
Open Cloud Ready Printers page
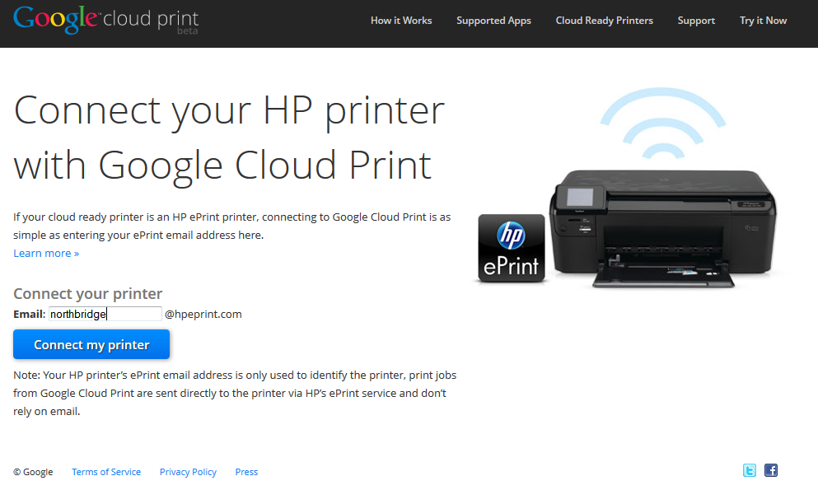pyautogui.click(x=604, y=21)
